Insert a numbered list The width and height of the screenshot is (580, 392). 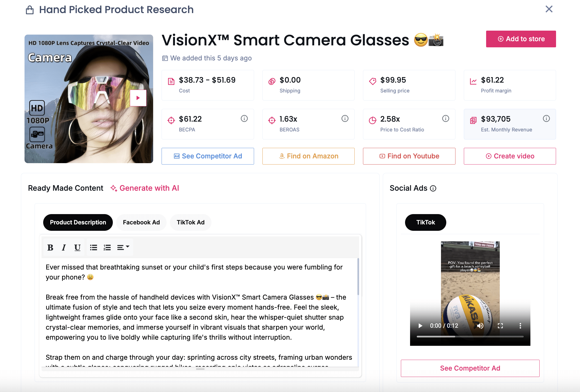[107, 248]
